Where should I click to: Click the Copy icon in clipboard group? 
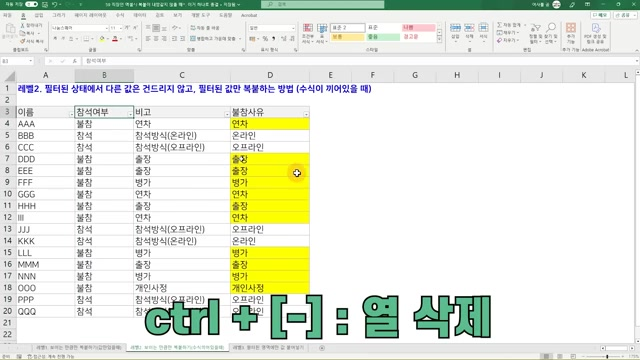pyautogui.click(x=22, y=33)
